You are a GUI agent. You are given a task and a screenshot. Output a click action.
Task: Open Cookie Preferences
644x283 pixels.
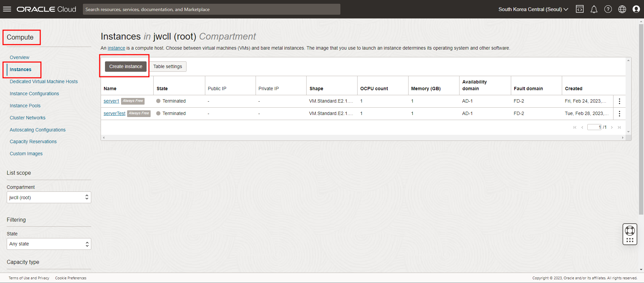pos(71,278)
